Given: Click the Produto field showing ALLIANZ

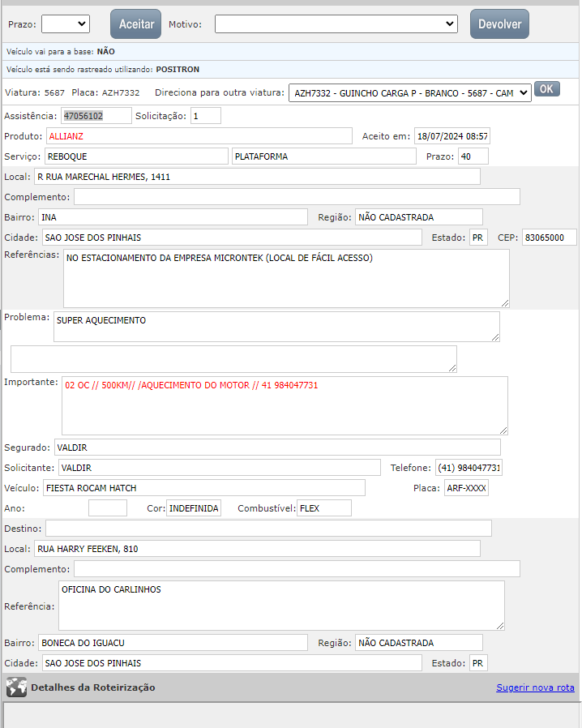Looking at the screenshot, I should (x=199, y=136).
